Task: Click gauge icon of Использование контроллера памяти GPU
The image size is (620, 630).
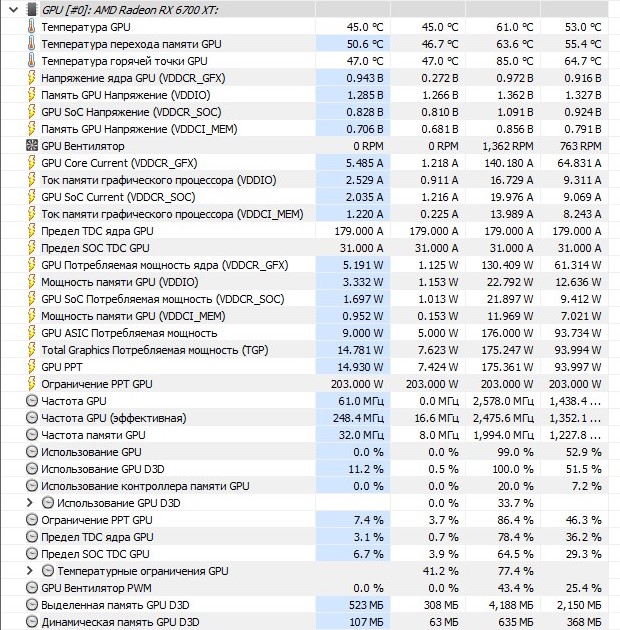Action: point(31,486)
